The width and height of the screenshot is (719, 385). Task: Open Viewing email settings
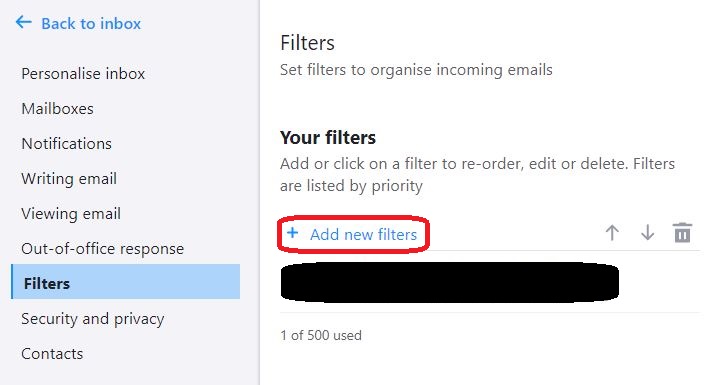click(71, 214)
